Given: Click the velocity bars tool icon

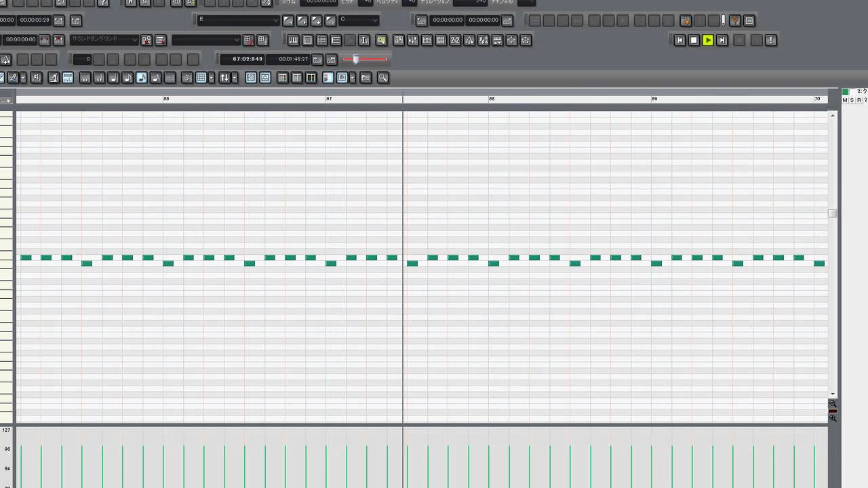Looking at the screenshot, I should pyautogui.click(x=68, y=78).
